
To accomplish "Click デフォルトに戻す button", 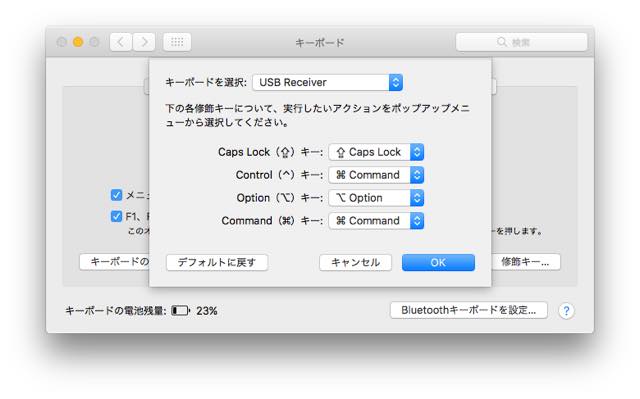I will [217, 262].
